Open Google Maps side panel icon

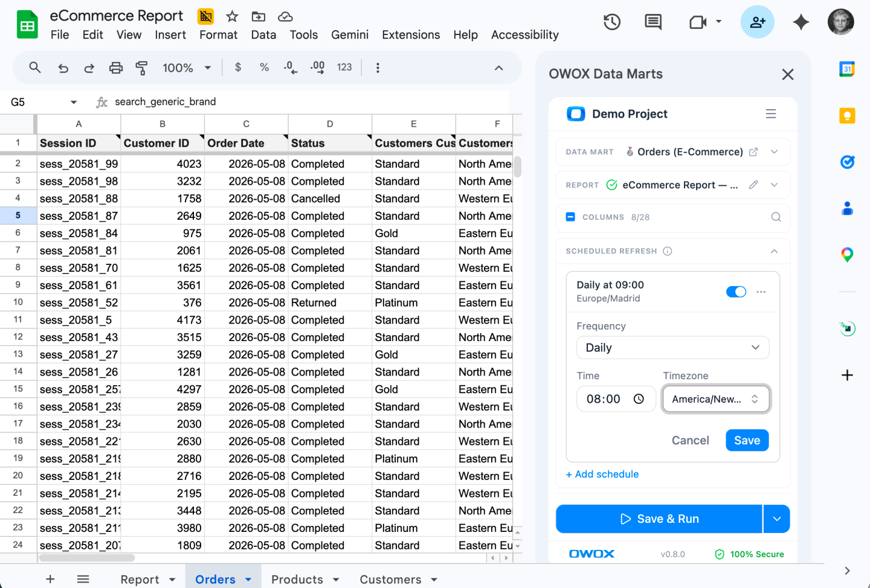(847, 255)
